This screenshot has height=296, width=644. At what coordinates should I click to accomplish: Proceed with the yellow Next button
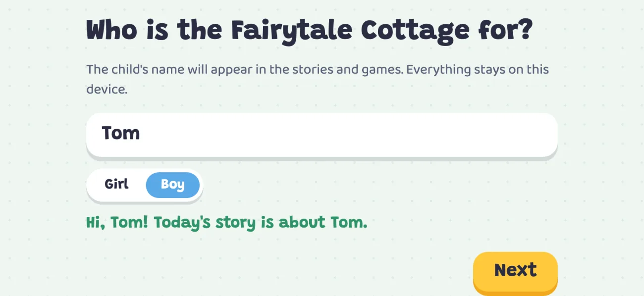[515, 271]
